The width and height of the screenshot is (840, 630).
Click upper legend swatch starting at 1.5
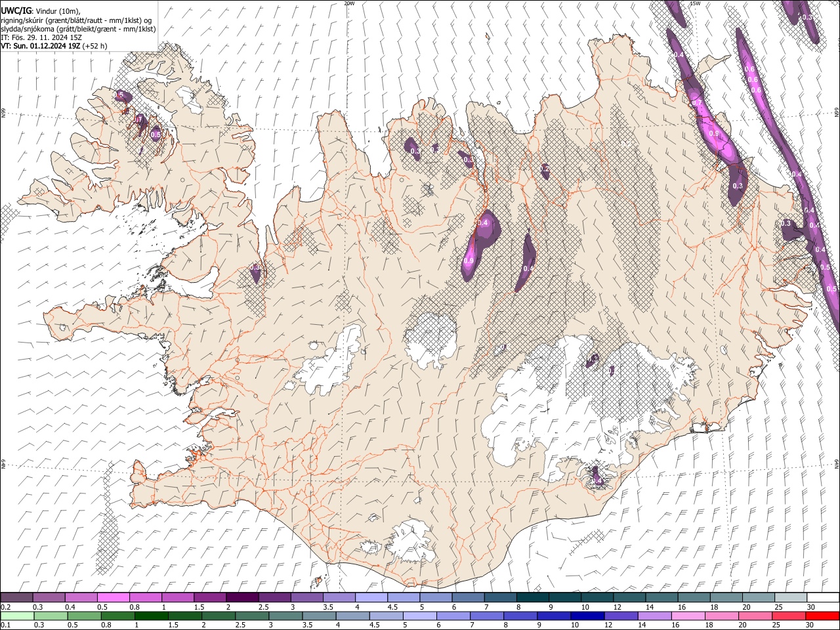210,597
